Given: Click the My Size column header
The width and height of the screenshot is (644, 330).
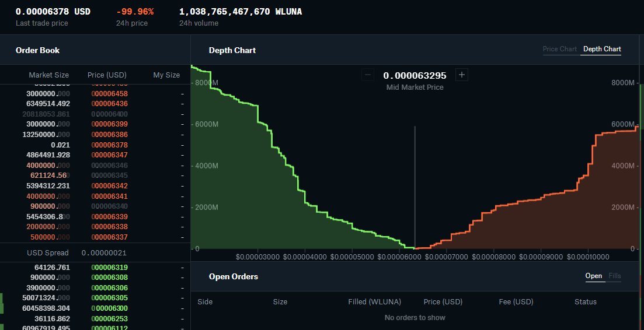Looking at the screenshot, I should [x=166, y=75].
